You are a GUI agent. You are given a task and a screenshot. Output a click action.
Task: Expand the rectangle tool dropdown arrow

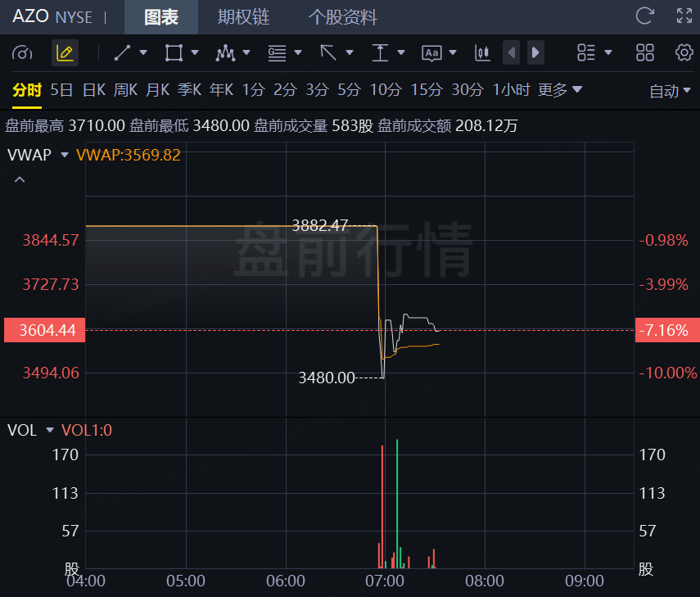pos(195,52)
